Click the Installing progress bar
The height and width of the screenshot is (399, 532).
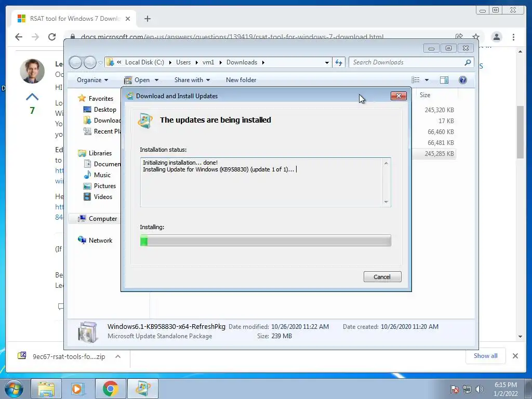click(265, 241)
